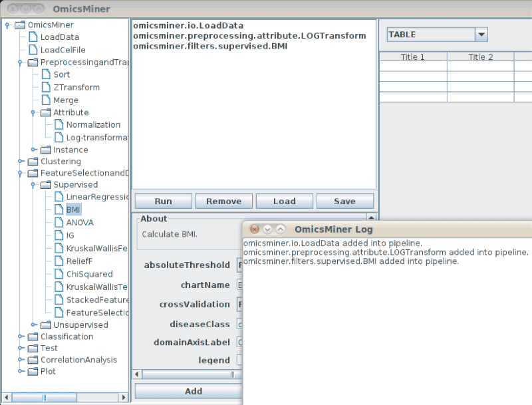Click the StackedFeature document icon
This screenshot has height=405, width=532.
[x=59, y=300]
